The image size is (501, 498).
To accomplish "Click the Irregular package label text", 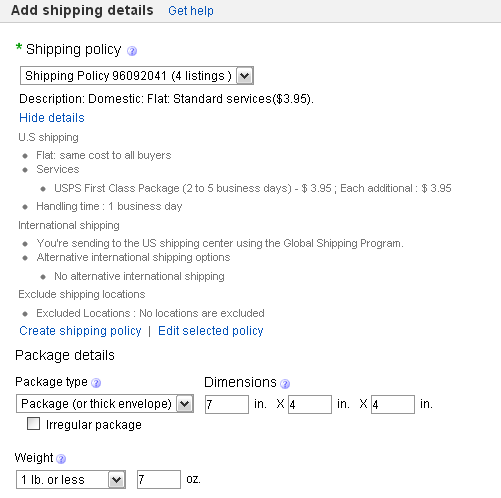I will 94,425.
